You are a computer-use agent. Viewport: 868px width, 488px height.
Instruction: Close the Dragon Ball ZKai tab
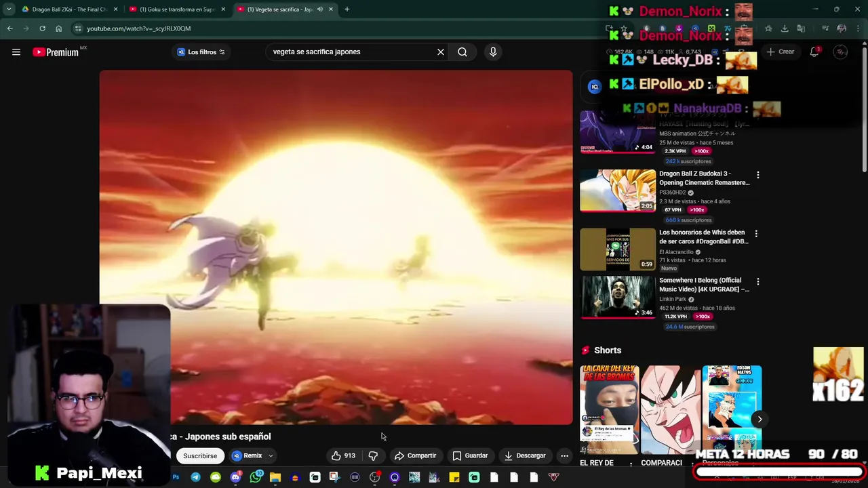(115, 9)
